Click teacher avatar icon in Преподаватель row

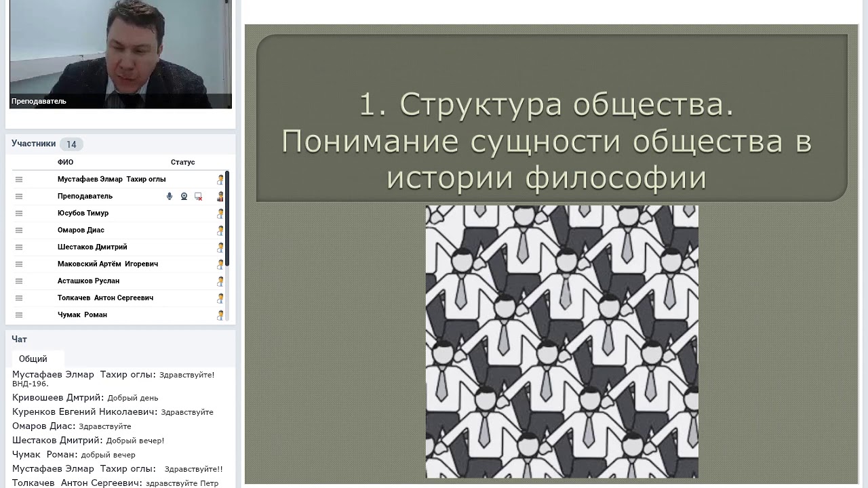coord(220,197)
